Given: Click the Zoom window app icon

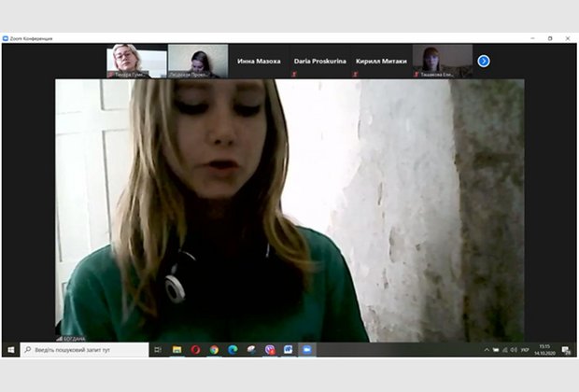Looking at the screenshot, I should [x=6, y=38].
